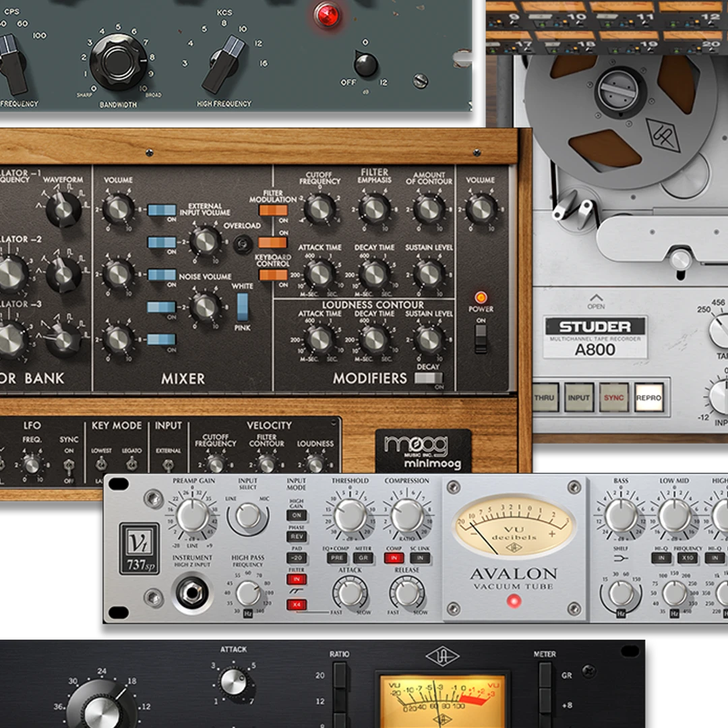Click the Avalon VU decibels meter
Image resolution: width=728 pixels, height=728 pixels.
tap(513, 525)
